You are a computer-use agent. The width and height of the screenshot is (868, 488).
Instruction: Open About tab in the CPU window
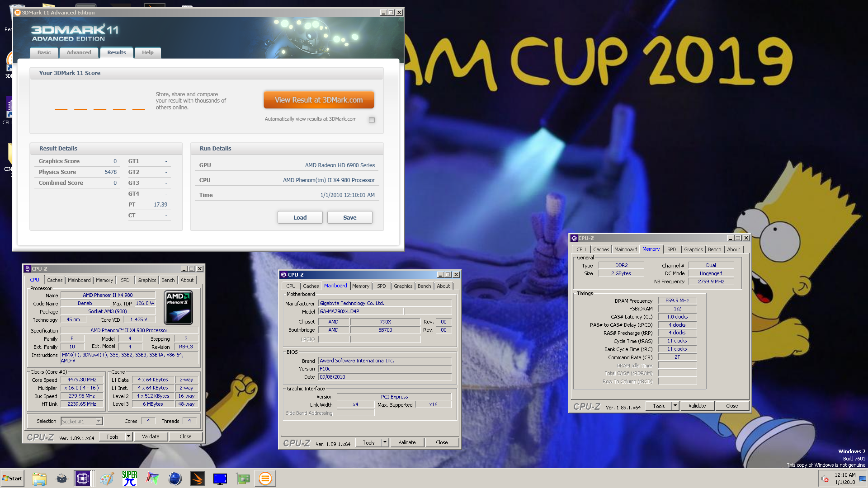187,280
